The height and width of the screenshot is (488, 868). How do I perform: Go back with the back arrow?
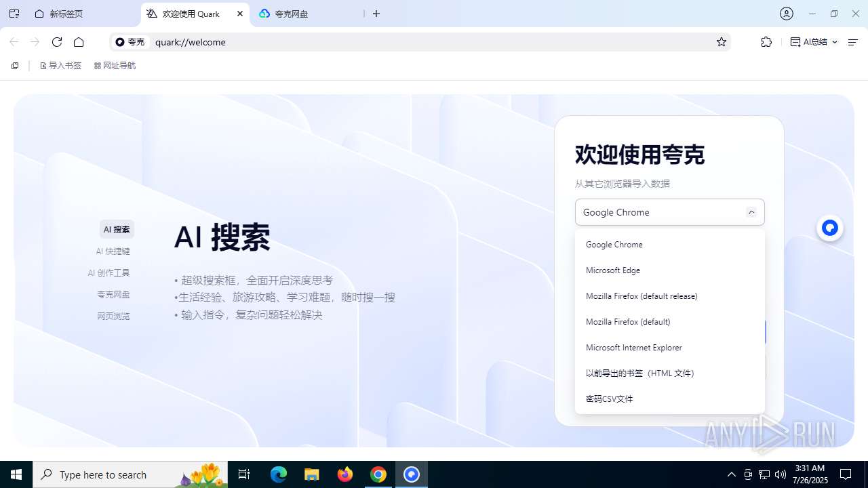pos(14,42)
